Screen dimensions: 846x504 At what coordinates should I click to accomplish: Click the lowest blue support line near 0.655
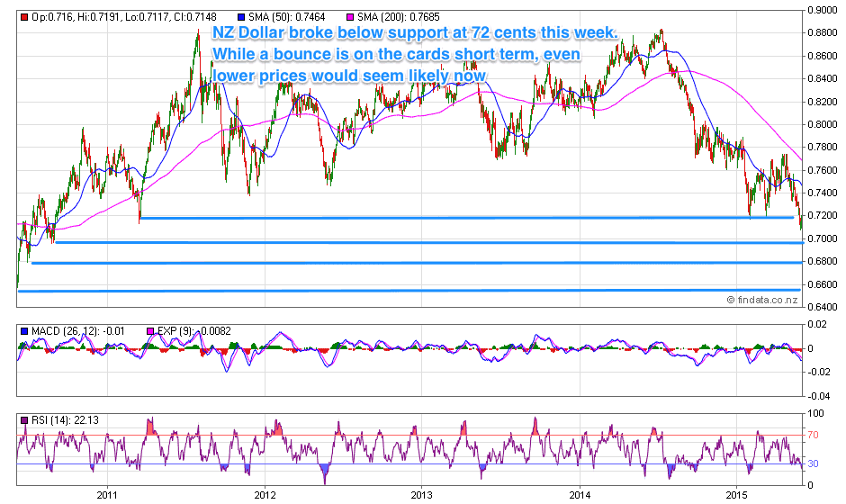(x=409, y=291)
